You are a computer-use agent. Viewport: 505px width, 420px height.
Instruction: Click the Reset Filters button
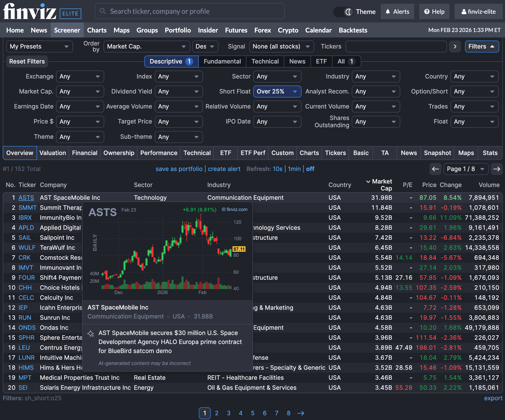point(27,61)
